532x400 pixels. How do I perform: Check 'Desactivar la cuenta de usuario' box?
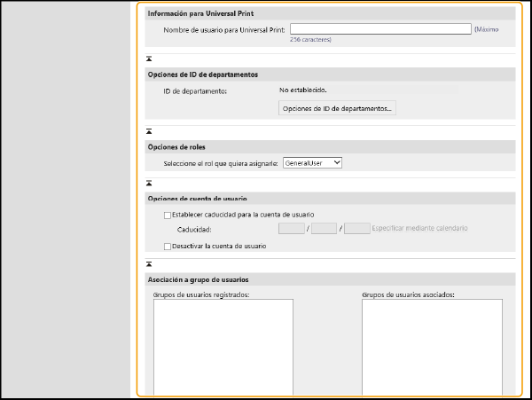click(167, 246)
